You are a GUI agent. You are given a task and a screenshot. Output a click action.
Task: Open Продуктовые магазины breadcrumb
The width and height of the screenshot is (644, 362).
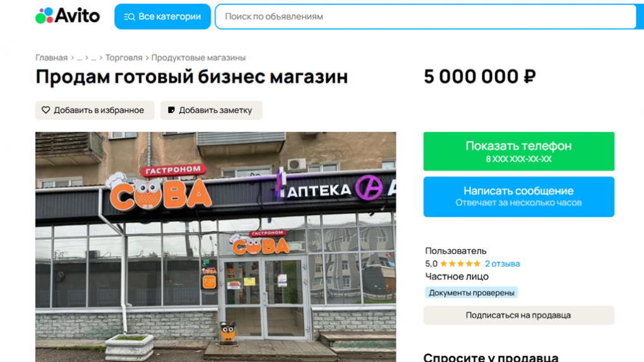198,58
